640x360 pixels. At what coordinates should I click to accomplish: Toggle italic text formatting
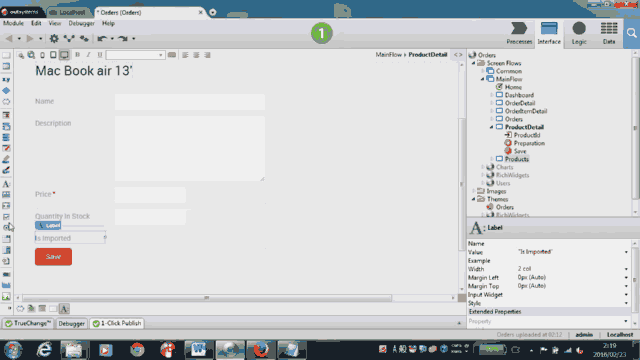point(88,55)
